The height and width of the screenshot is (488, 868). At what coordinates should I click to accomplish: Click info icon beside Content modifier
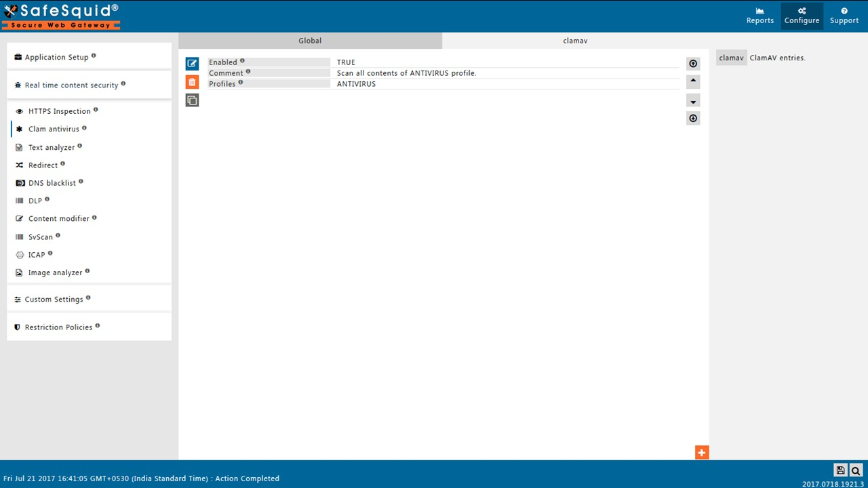[94, 218]
